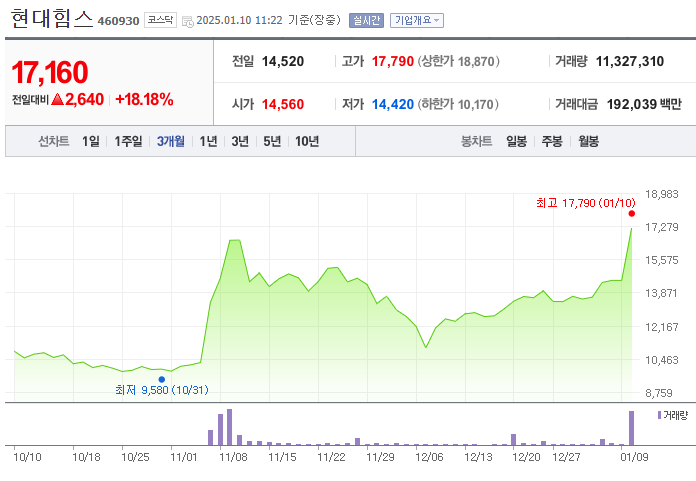Click the 전일 value 14,520
This screenshot has height=481, width=696.
tap(283, 61)
